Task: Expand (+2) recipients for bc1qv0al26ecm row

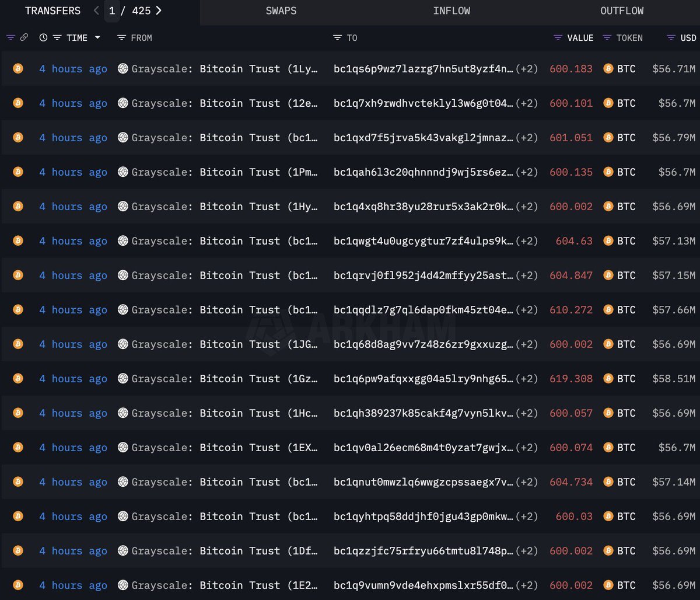Action: 527,448
